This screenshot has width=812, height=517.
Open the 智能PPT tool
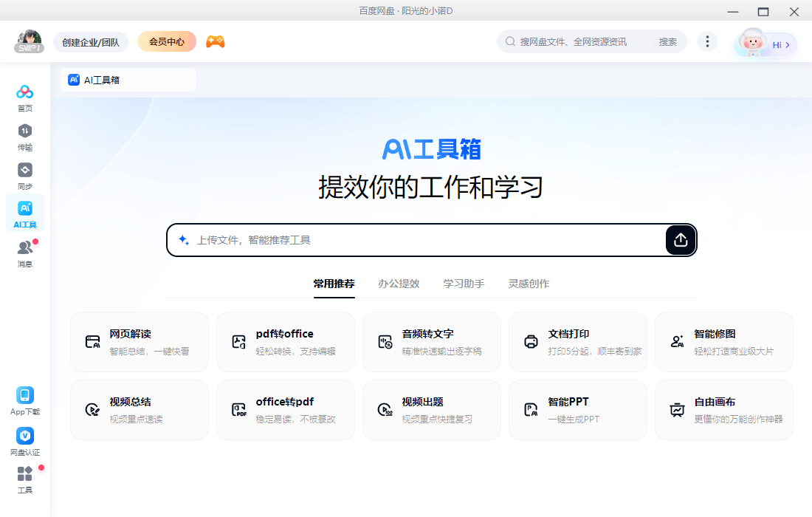pos(577,409)
